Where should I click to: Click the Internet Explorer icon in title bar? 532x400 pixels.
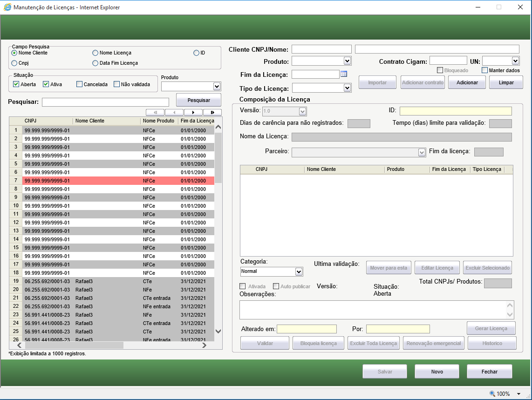[7, 7]
